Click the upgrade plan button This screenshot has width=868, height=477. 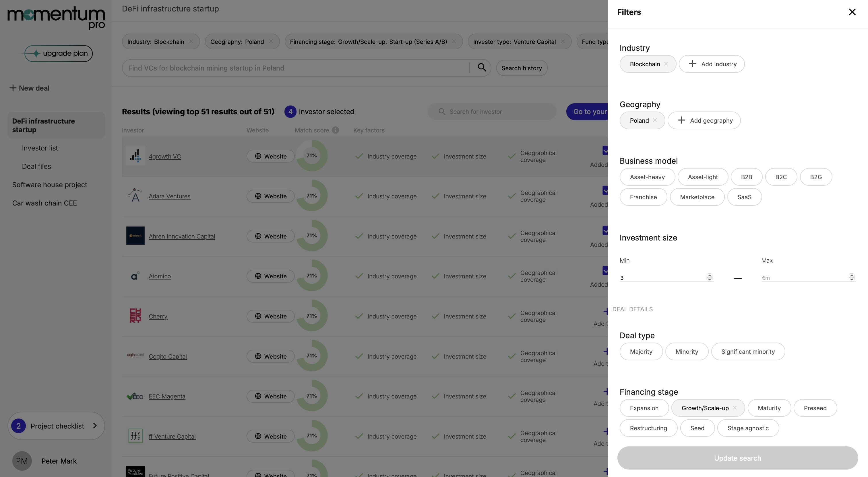point(58,54)
